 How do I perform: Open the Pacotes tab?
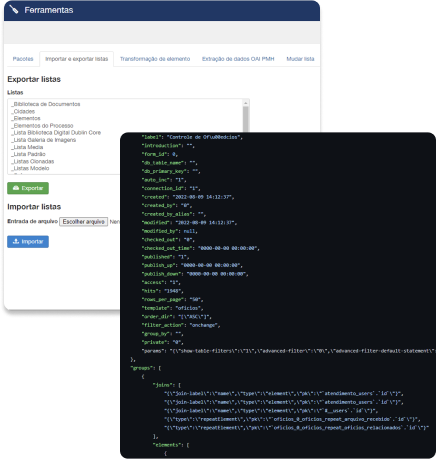click(23, 59)
